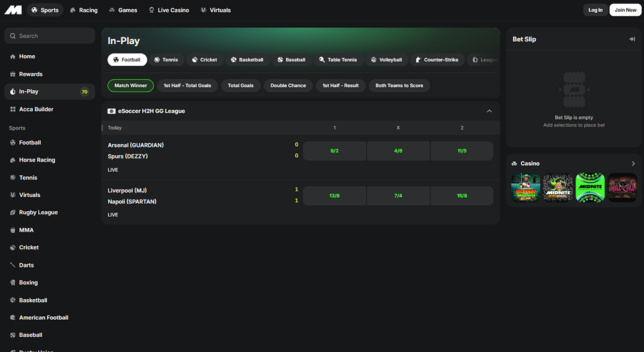Choose the 1st Half - Total Goals filter

coord(187,86)
